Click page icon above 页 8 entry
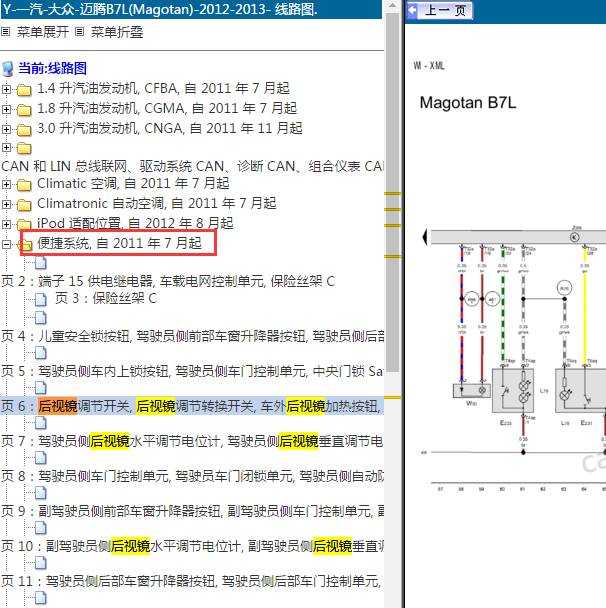Viewport: 606px width, 608px height. pos(41,458)
